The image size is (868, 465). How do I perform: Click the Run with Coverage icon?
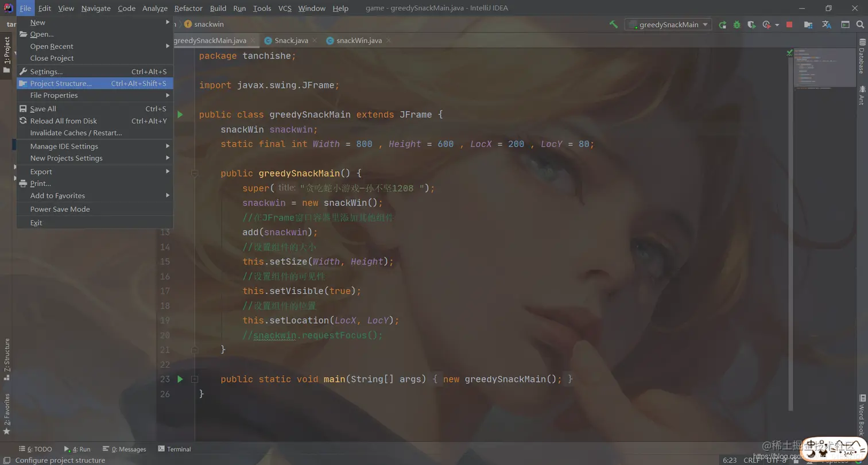(751, 25)
